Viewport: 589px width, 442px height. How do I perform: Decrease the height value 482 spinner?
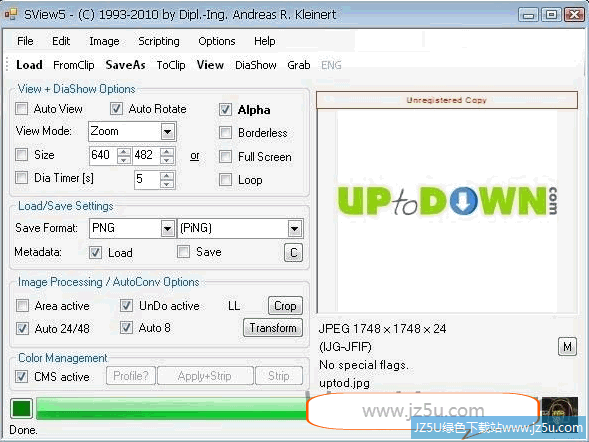(x=166, y=160)
